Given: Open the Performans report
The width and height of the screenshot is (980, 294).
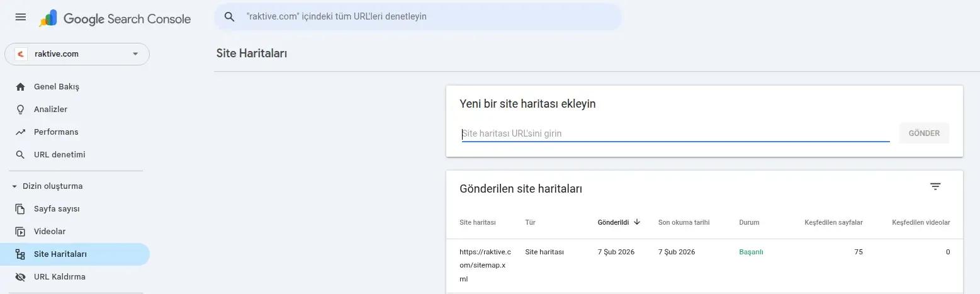Looking at the screenshot, I should (x=76, y=132).
